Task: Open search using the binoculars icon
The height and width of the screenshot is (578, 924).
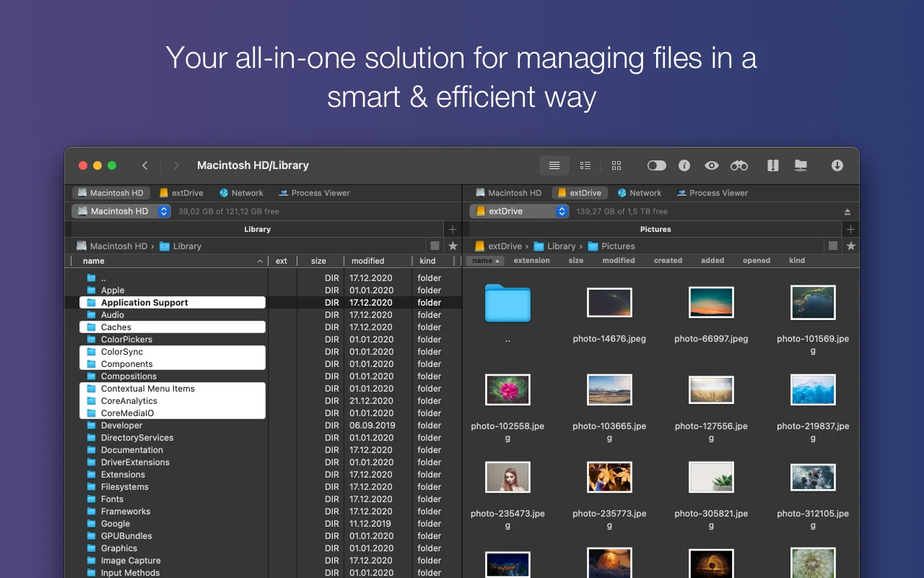Action: pos(738,165)
